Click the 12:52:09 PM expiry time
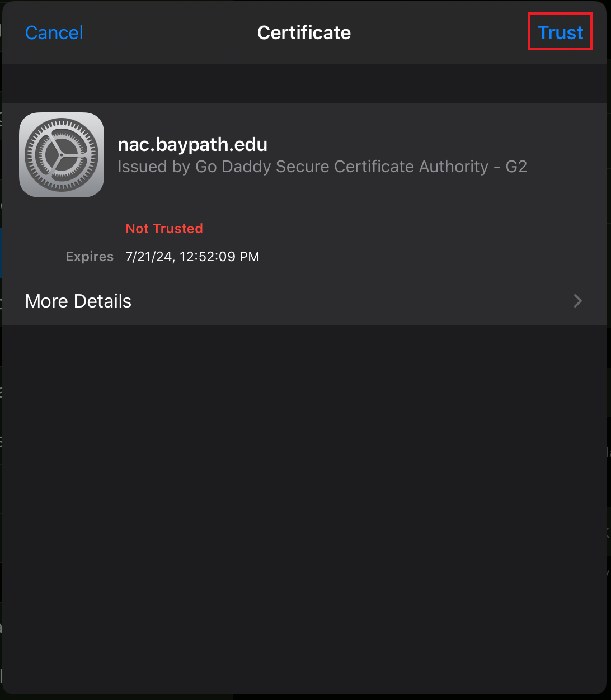This screenshot has width=611, height=700. click(x=219, y=257)
